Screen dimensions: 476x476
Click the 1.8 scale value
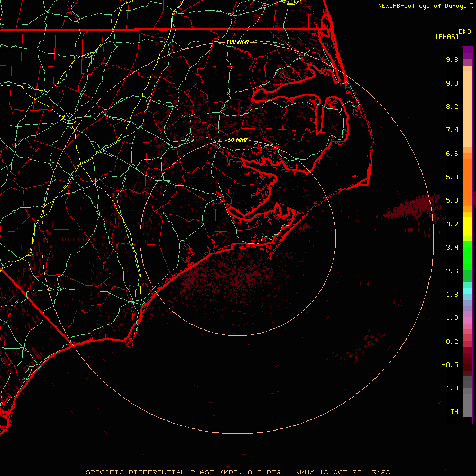pyautogui.click(x=452, y=295)
